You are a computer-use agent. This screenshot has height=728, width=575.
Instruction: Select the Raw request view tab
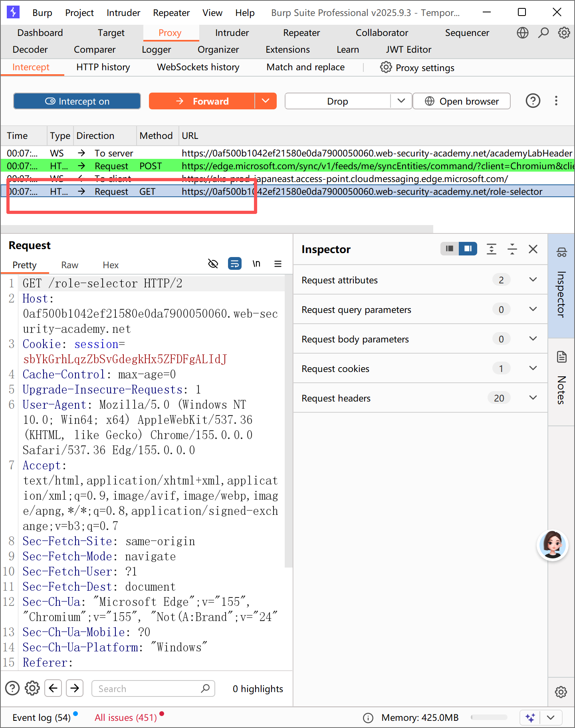tap(70, 265)
